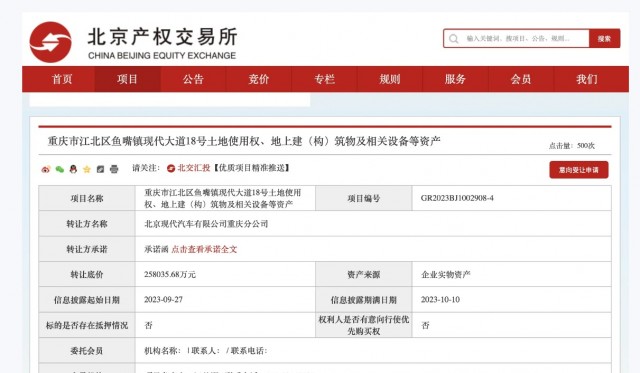Click start date 2023-09-27

[163, 300]
